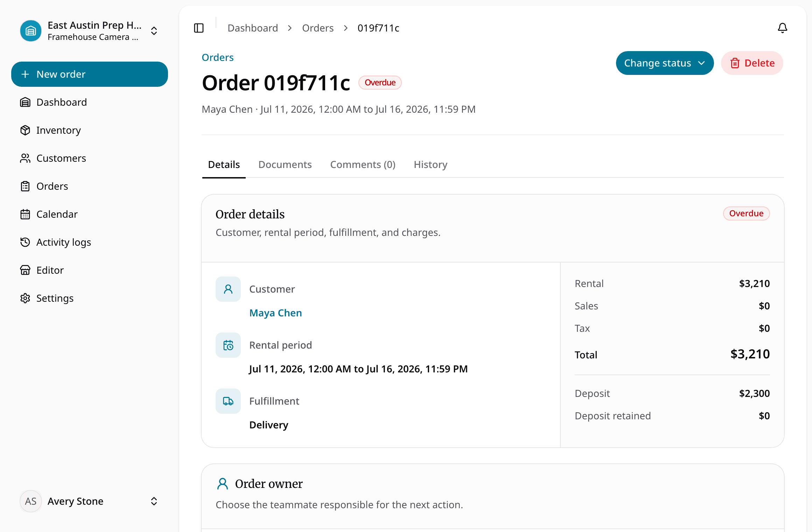Click the Deposit $2,300 value
812x532 pixels.
click(x=754, y=393)
